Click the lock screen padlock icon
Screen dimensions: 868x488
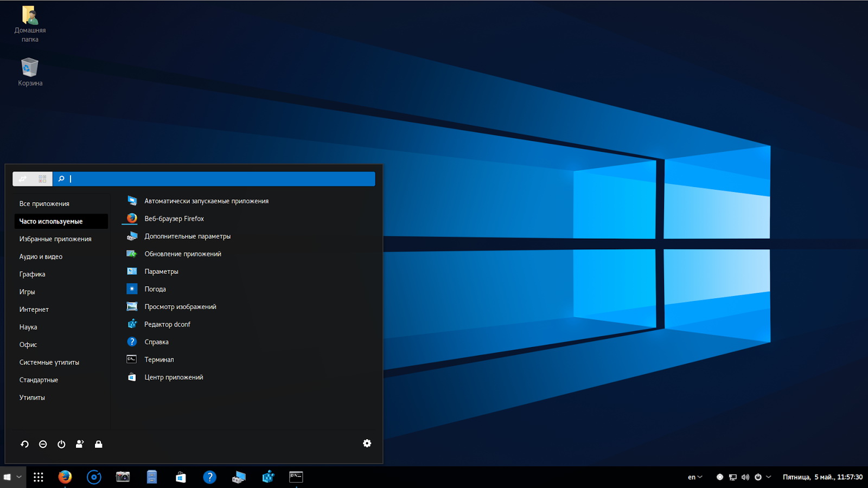[x=98, y=444]
